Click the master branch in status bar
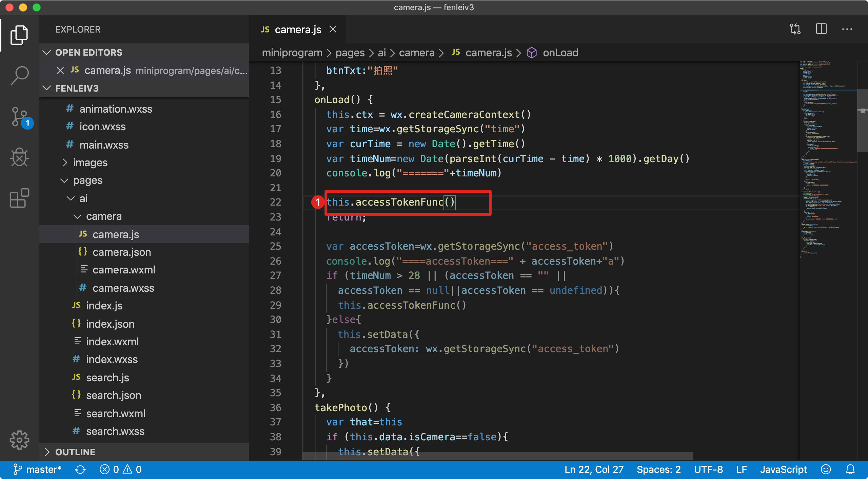Image resolution: width=868 pixels, height=479 pixels. [x=37, y=470]
